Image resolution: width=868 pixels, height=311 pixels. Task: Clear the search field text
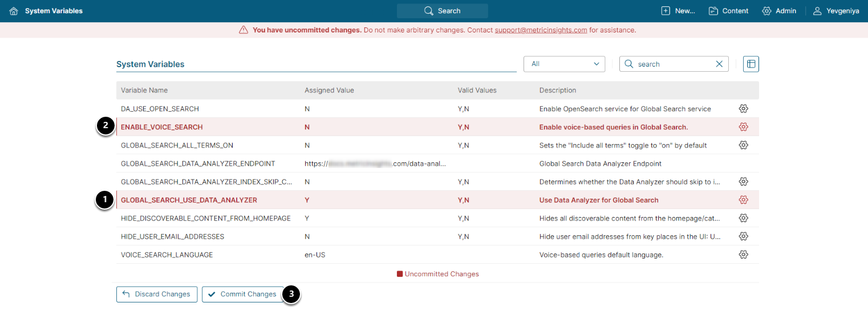(x=719, y=64)
